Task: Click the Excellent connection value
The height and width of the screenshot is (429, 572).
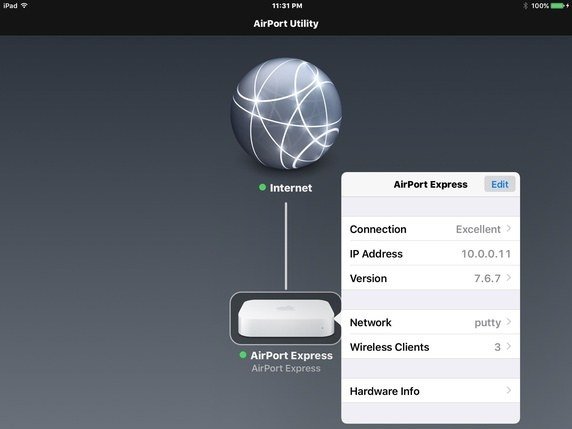Action: tap(478, 229)
